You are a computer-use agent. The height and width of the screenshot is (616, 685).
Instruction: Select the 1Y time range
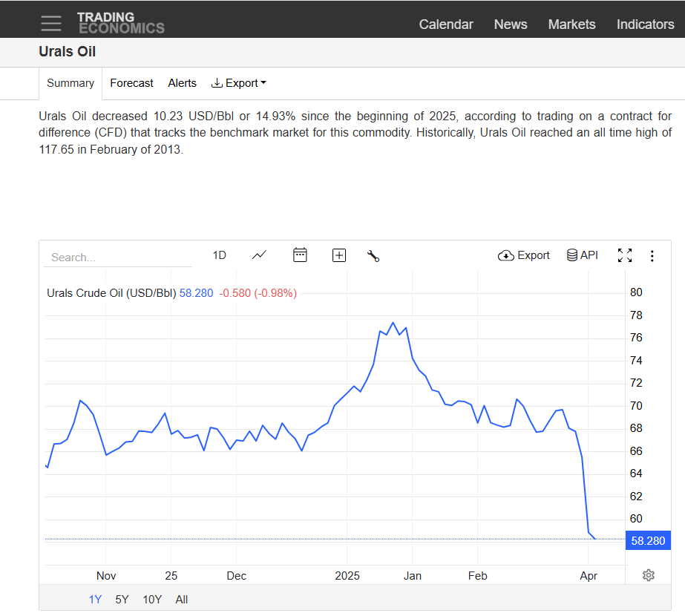tap(95, 600)
